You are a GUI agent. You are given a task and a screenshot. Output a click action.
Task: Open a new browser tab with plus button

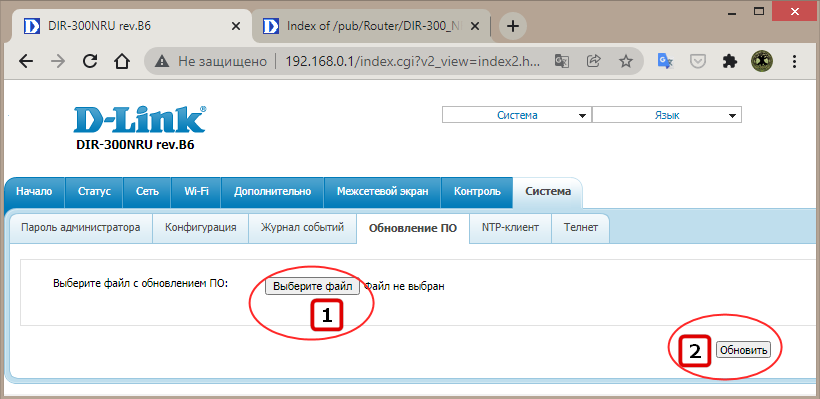coord(513,26)
